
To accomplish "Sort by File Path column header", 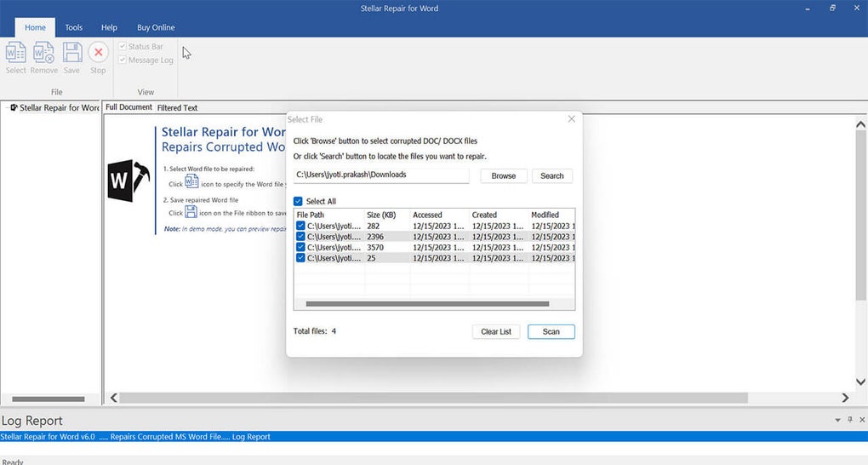I will pyautogui.click(x=329, y=215).
